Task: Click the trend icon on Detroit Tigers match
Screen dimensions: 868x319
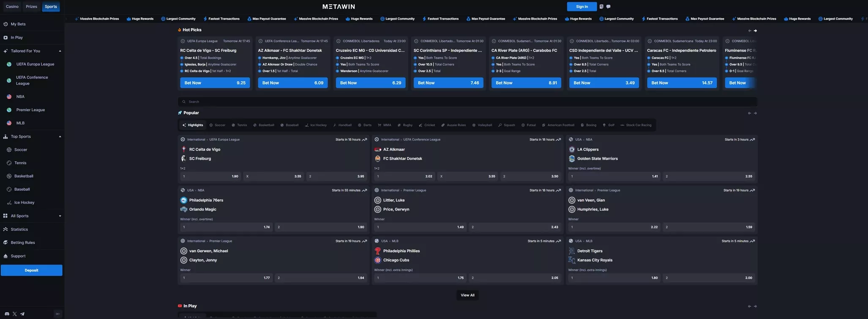Action: point(752,241)
